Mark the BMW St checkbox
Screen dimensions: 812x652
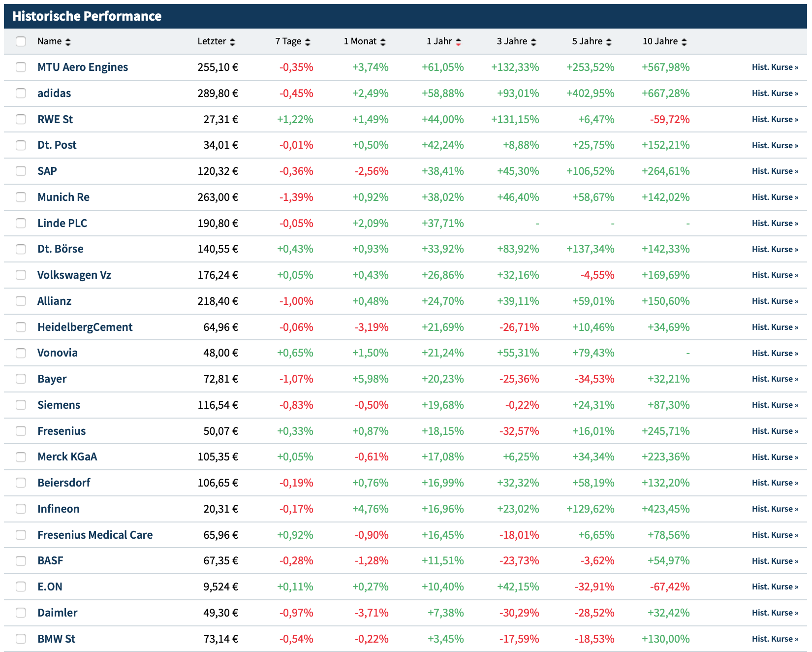(21, 639)
